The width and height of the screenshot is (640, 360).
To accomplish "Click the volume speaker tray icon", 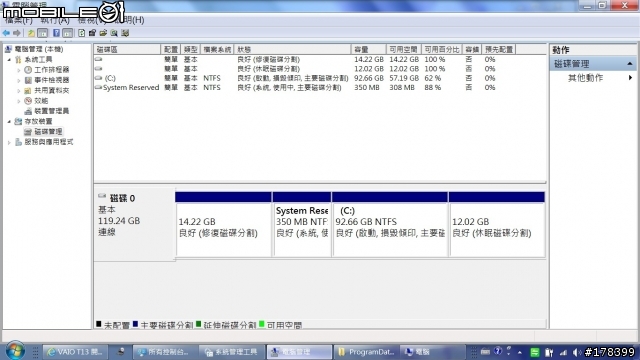I will point(576,352).
